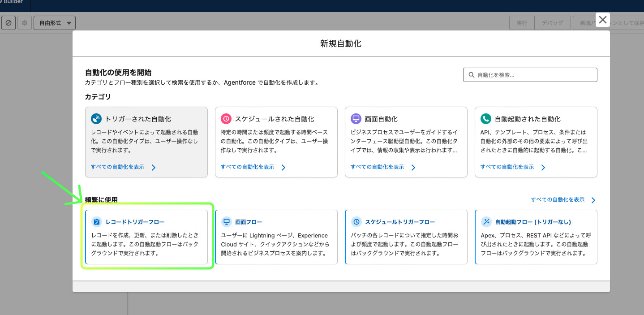Open the 自由形式 layout dropdown
644x315 pixels.
pyautogui.click(x=55, y=23)
